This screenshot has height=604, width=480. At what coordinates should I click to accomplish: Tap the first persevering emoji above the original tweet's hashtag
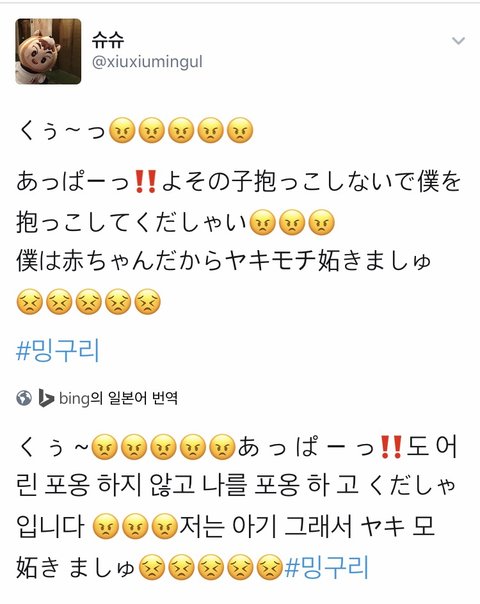pyautogui.click(x=30, y=302)
